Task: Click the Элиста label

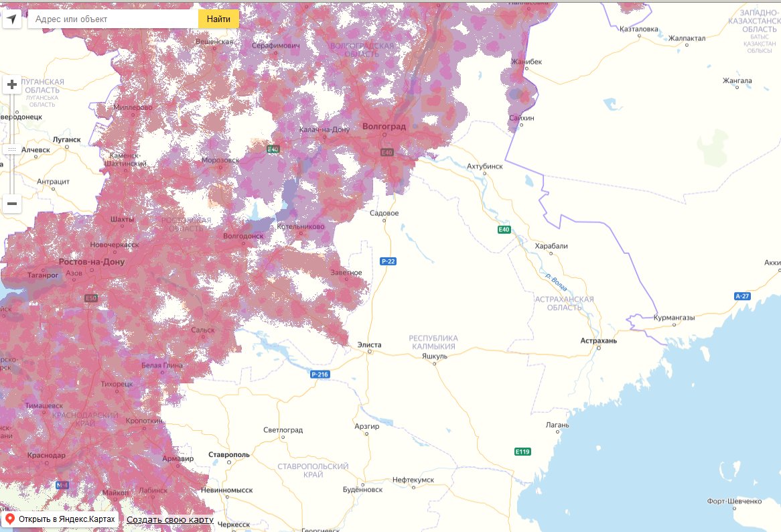Action: click(369, 344)
